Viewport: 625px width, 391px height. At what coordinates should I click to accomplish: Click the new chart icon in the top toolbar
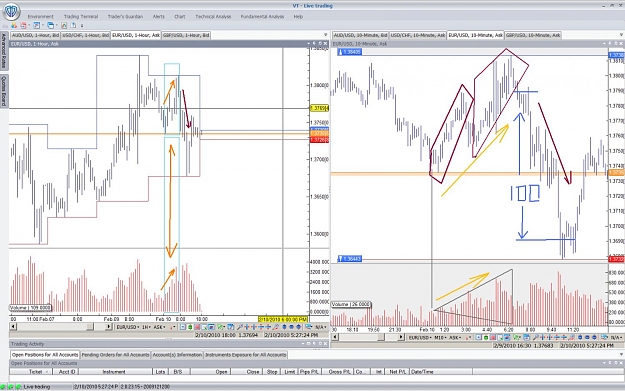(64, 26)
